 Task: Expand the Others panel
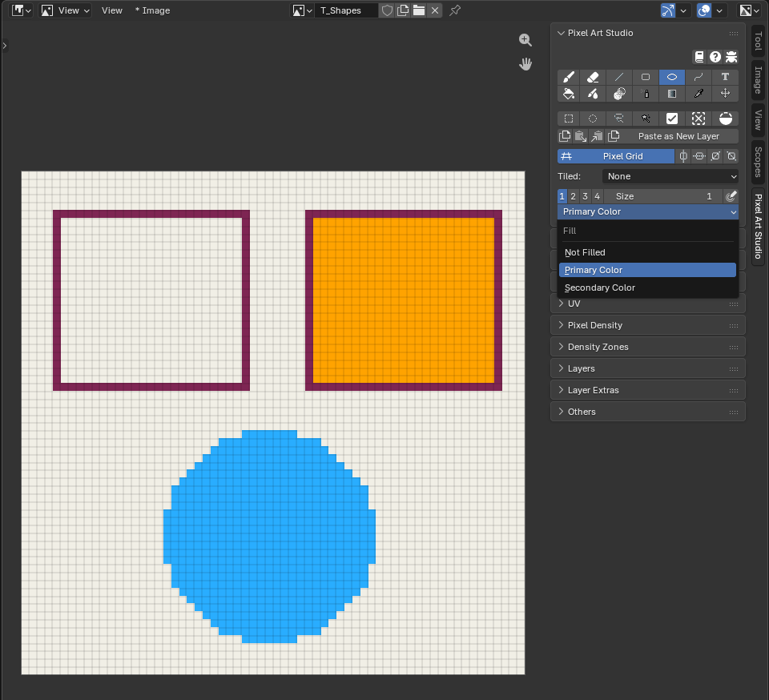click(648, 412)
